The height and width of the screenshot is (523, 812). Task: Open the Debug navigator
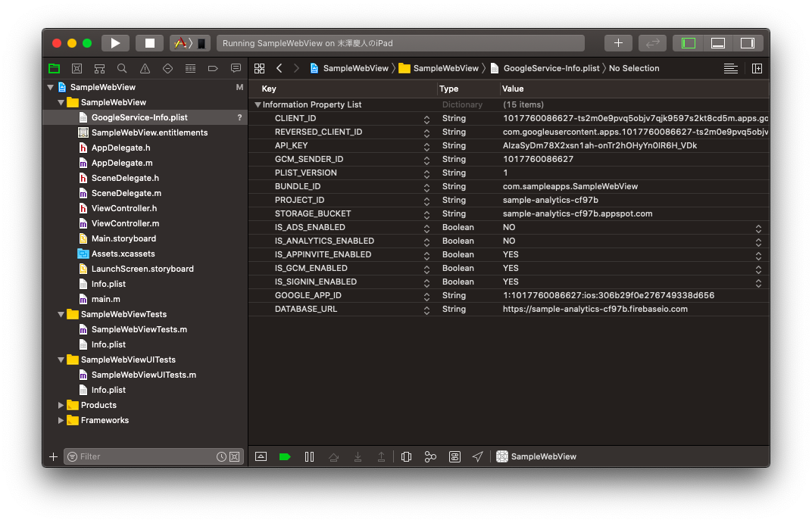pos(191,68)
